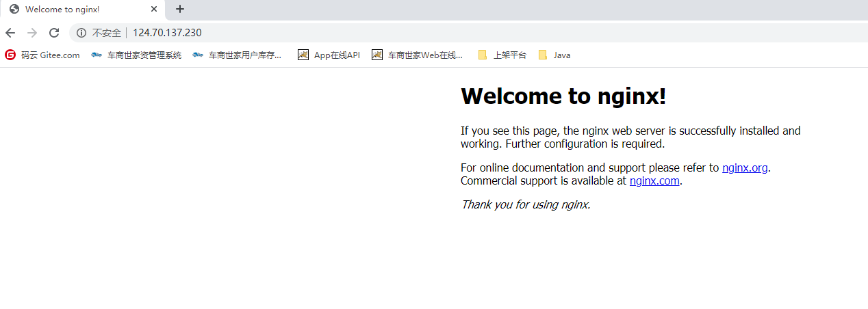Close the Welcome to nginx! tab
The height and width of the screenshot is (309, 868).
[x=154, y=10]
